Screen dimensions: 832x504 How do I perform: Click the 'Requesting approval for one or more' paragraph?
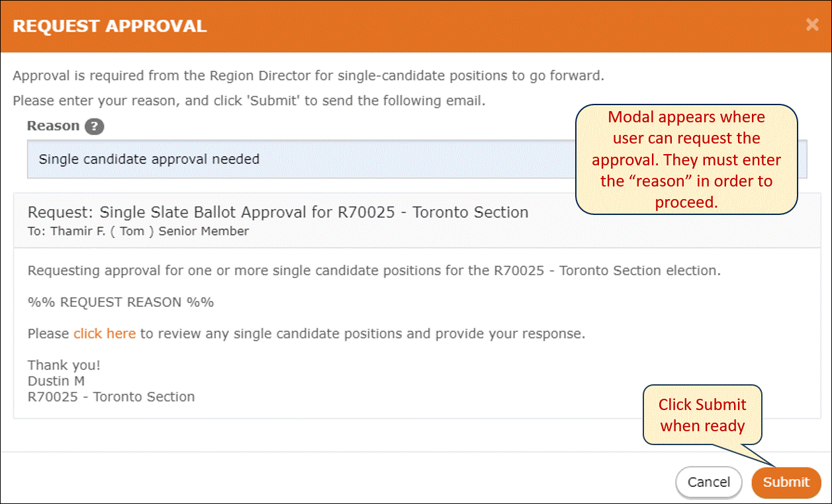click(x=374, y=271)
